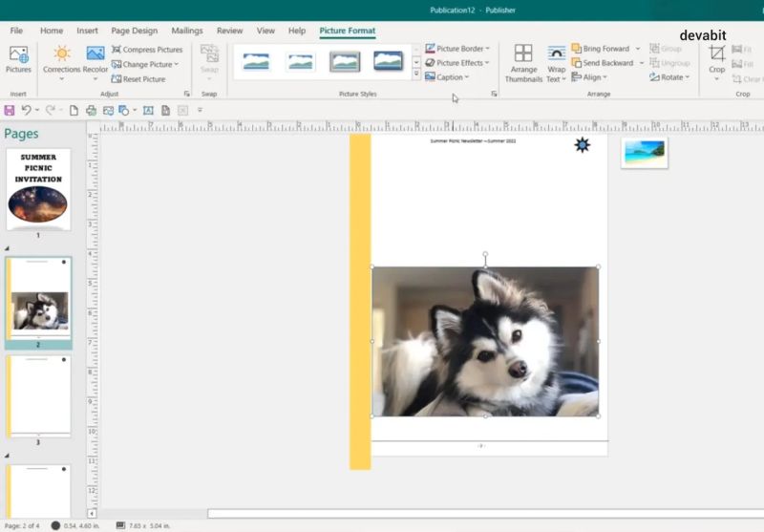Collapse the page group arrow below page 1
The height and width of the screenshot is (532, 764).
[7, 248]
